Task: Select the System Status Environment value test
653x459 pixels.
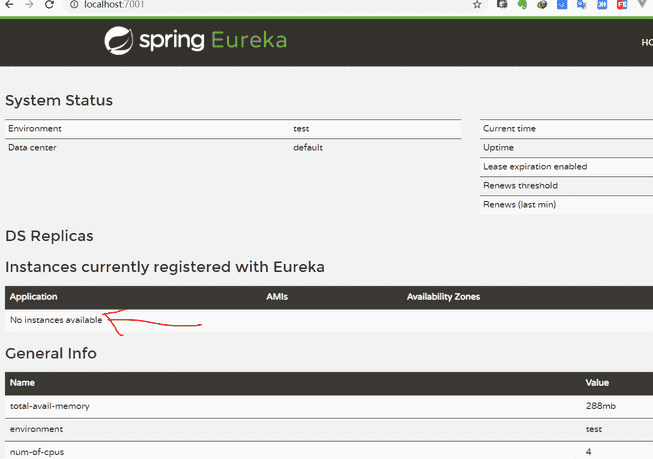Action: (301, 129)
